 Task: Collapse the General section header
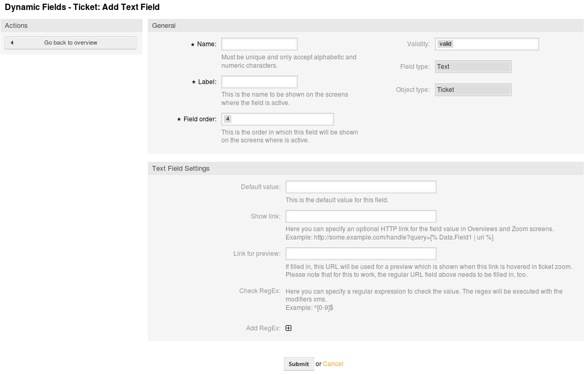pyautogui.click(x=164, y=26)
